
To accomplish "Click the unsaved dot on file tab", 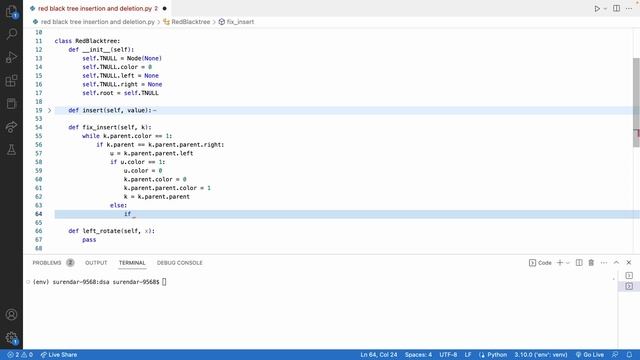I will point(164,9).
